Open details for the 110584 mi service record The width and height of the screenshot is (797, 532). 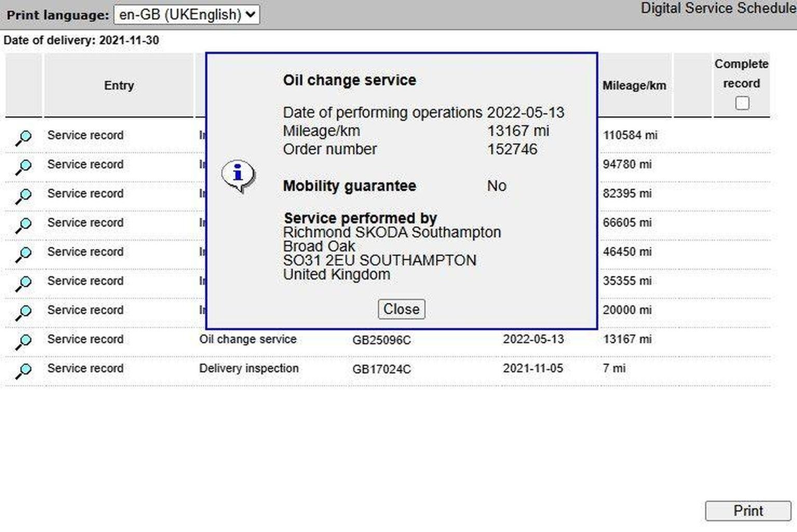point(23,138)
